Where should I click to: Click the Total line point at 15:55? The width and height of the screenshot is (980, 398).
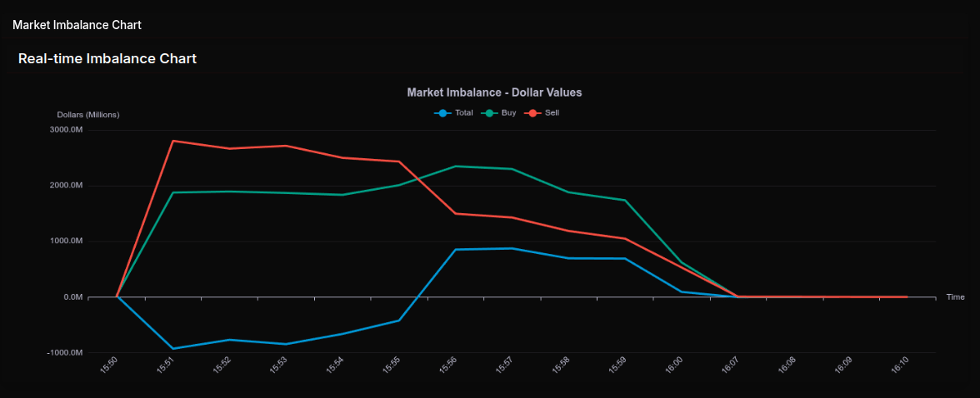[399, 321]
